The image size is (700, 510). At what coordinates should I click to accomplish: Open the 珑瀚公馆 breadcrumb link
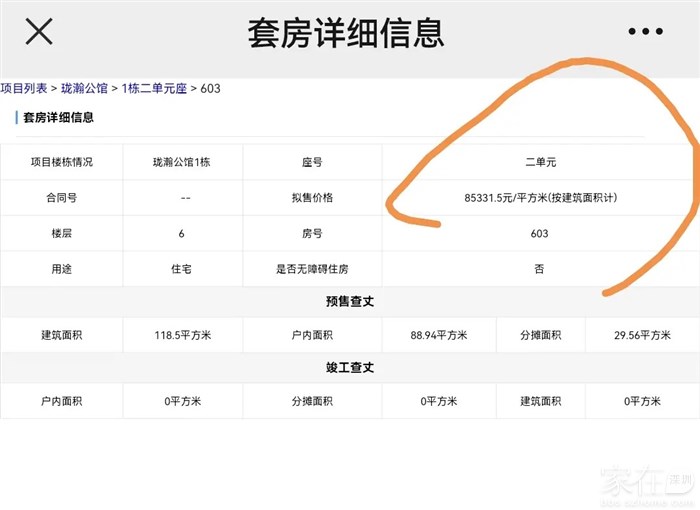click(x=85, y=89)
